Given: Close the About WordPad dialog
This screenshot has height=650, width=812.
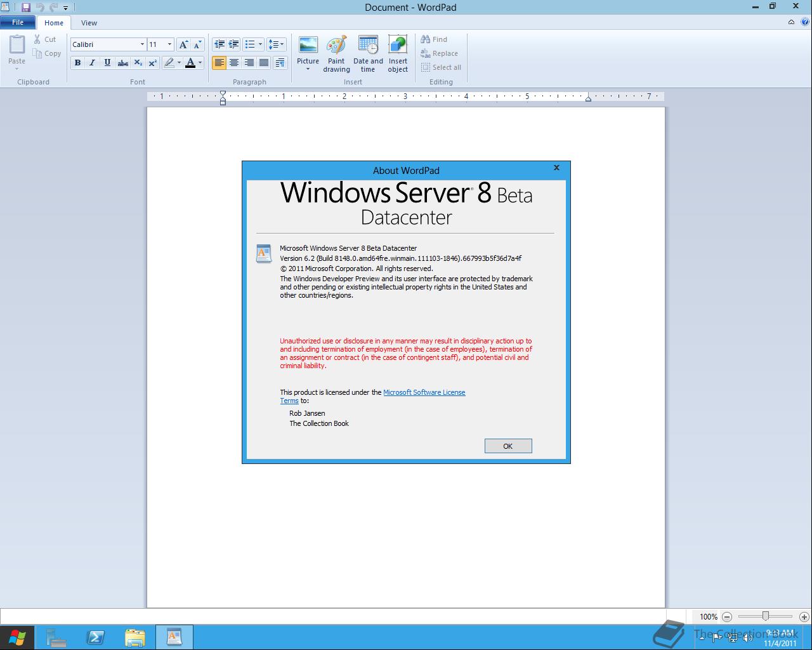Looking at the screenshot, I should (x=556, y=168).
